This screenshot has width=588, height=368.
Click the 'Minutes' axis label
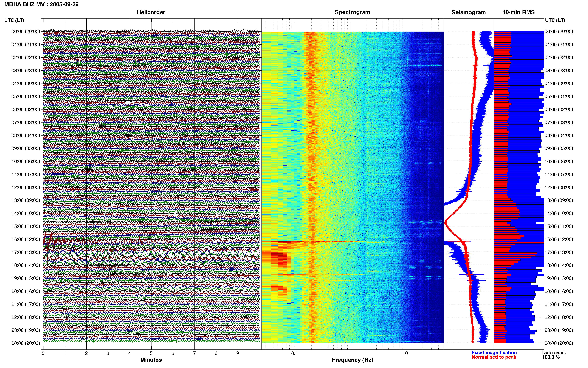(x=151, y=360)
